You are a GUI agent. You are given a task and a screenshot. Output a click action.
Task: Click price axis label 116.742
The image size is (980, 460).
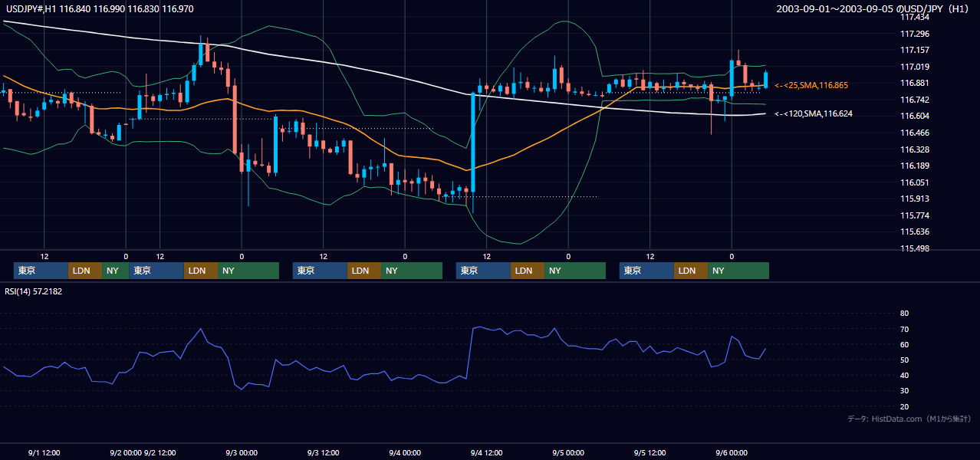[x=914, y=100]
